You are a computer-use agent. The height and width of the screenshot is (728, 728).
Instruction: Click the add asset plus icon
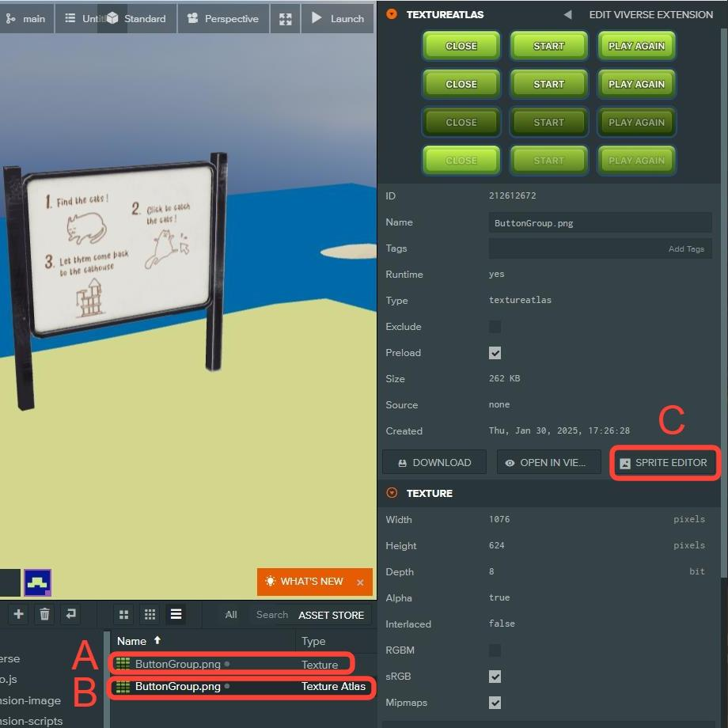click(x=18, y=614)
